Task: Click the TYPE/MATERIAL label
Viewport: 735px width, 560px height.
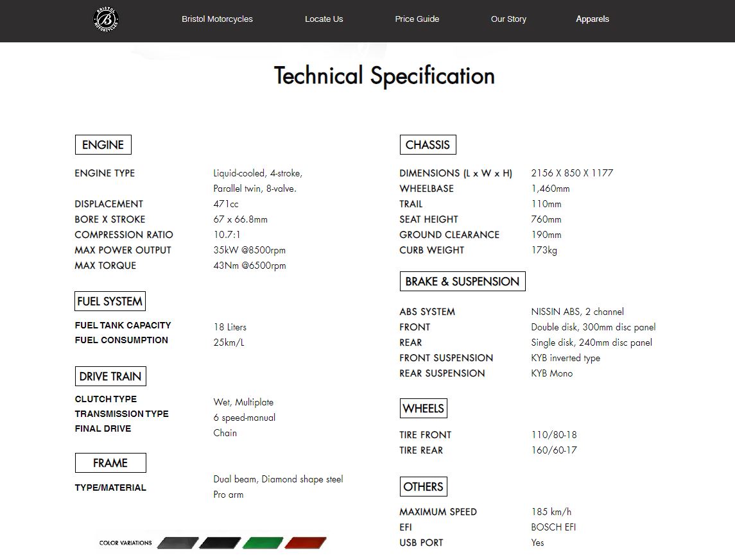Action: [x=110, y=488]
